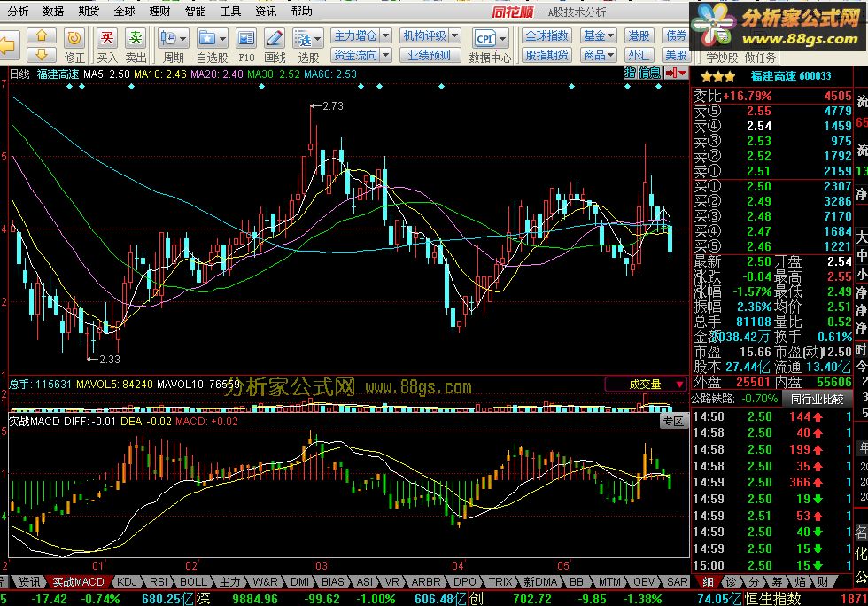Screen dimensions: 868x606
Task: Click the 信息 button above chart
Action: coord(650,74)
